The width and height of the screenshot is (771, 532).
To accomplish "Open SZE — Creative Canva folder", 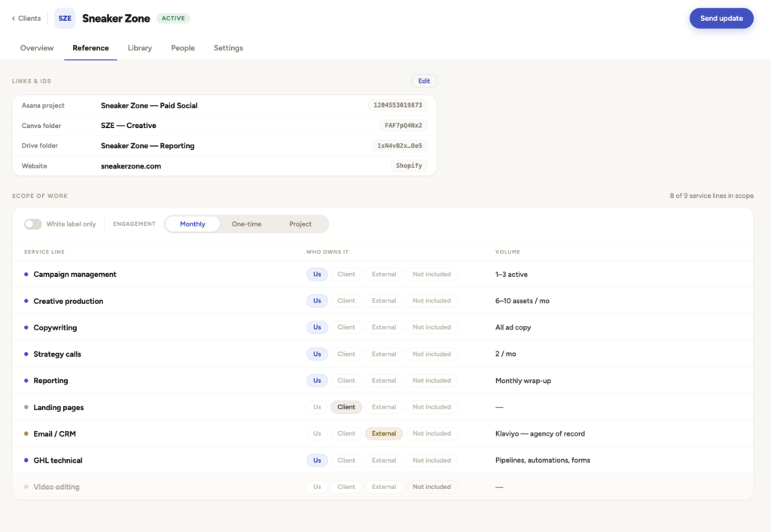I will [x=128, y=126].
